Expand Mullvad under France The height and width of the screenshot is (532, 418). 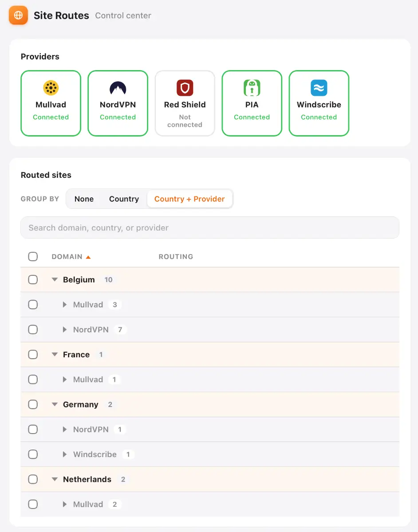pyautogui.click(x=65, y=379)
